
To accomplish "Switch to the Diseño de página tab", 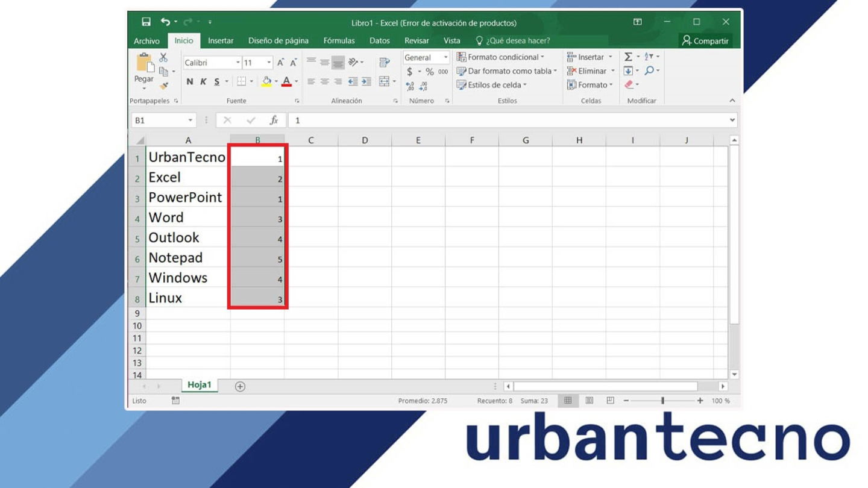I will point(278,41).
